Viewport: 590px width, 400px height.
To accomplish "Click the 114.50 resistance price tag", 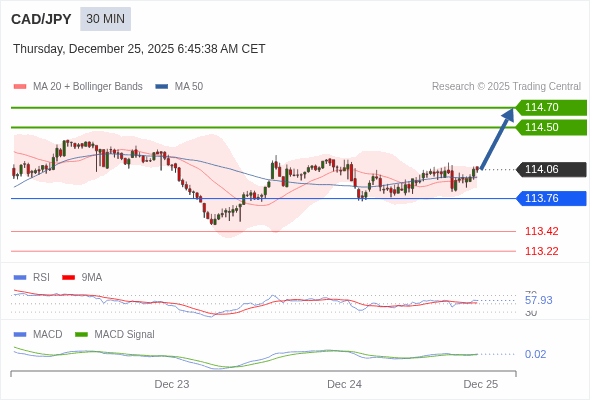I will [551, 128].
